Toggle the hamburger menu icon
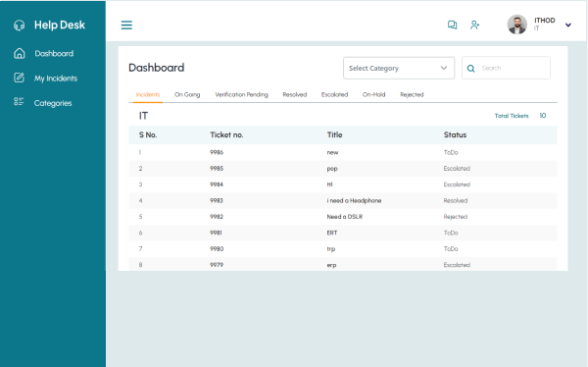 pyautogui.click(x=126, y=26)
